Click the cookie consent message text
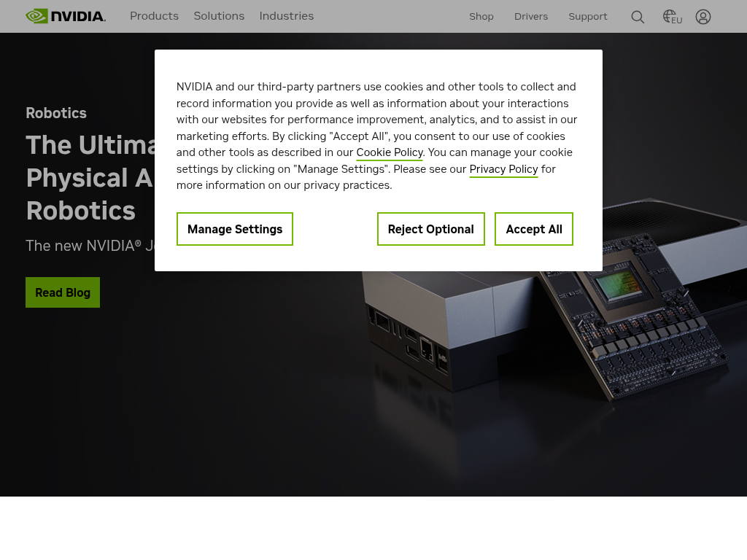 (377, 136)
